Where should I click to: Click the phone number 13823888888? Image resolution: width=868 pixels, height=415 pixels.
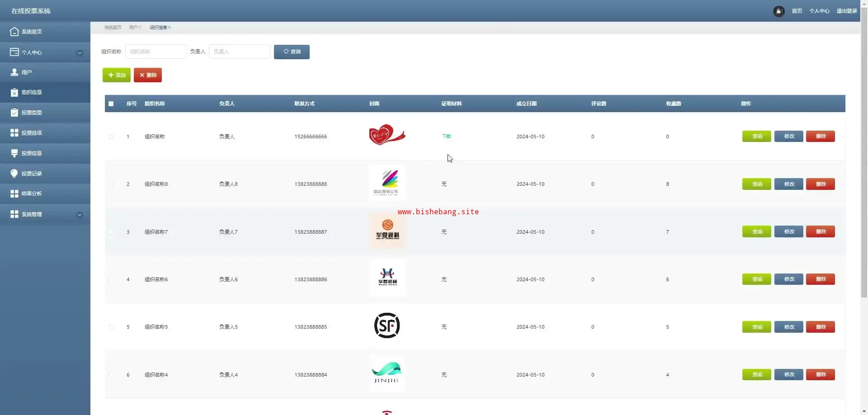coord(311,184)
